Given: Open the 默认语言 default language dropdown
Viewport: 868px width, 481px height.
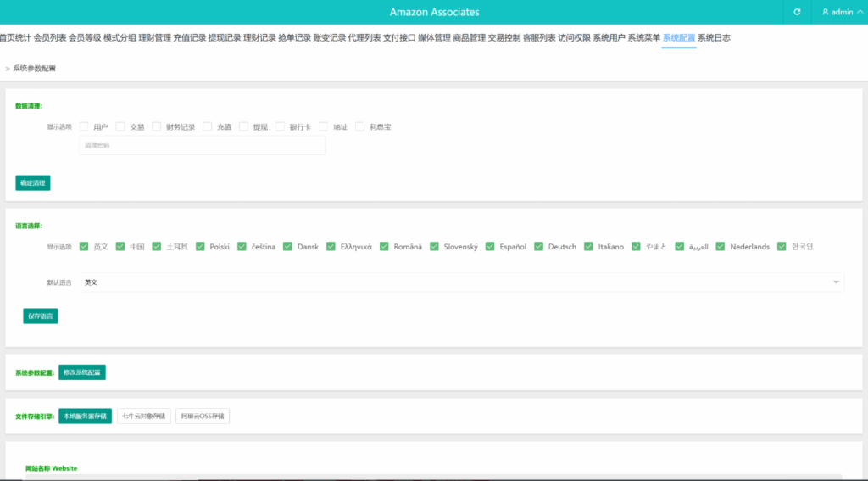Looking at the screenshot, I should (x=462, y=282).
